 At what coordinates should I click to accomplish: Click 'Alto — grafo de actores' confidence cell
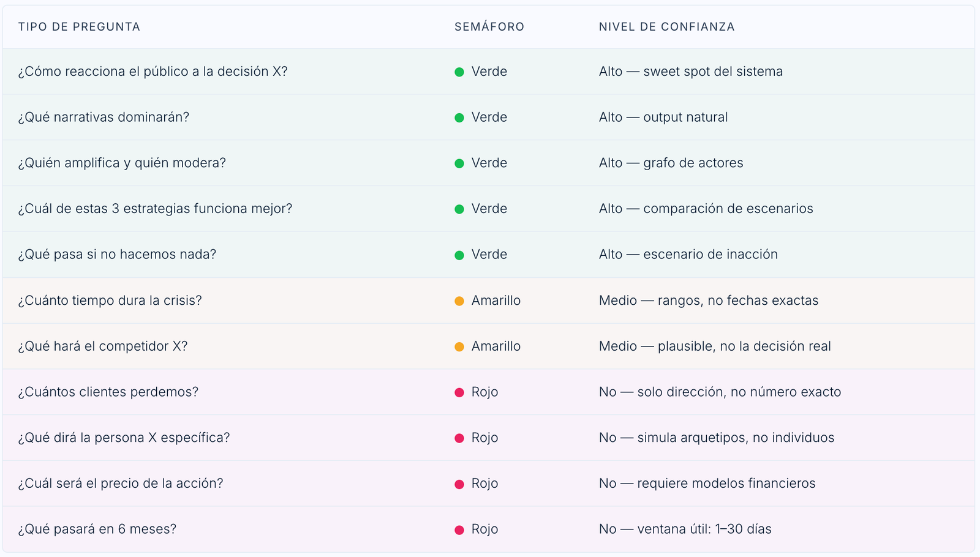(x=671, y=163)
